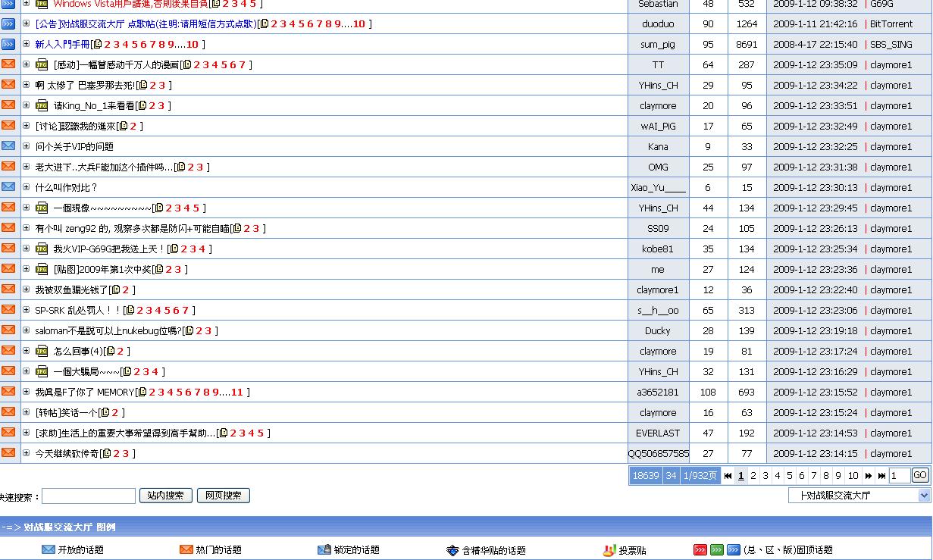
Task: Click the blue envelope beside 什么叫作对比？
Action: coord(8,187)
